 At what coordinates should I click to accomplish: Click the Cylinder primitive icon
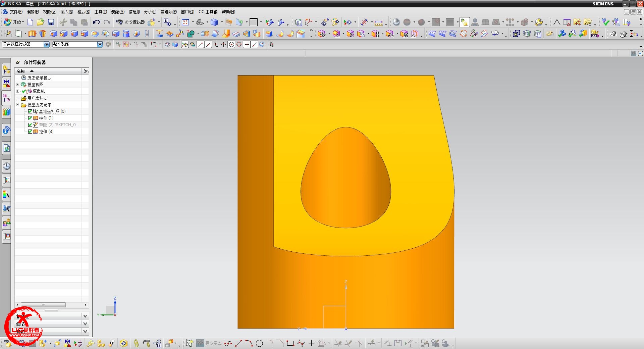(x=126, y=34)
